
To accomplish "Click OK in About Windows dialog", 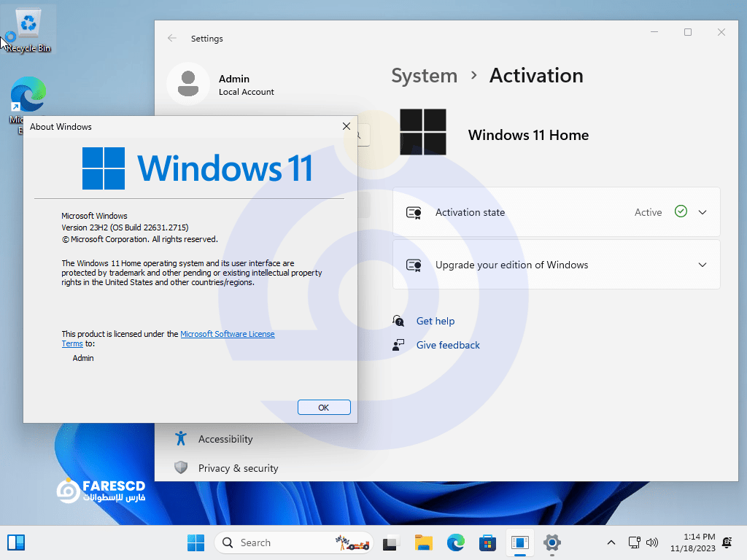I will coord(324,408).
